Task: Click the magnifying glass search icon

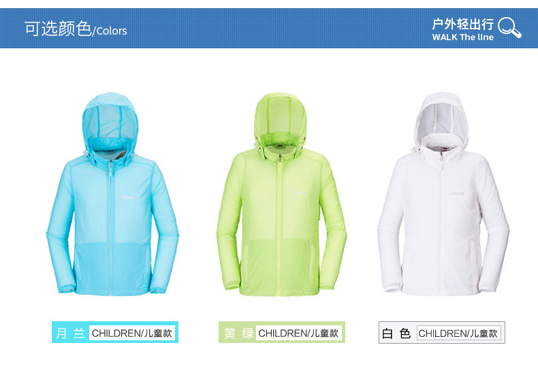Action: coord(509,28)
